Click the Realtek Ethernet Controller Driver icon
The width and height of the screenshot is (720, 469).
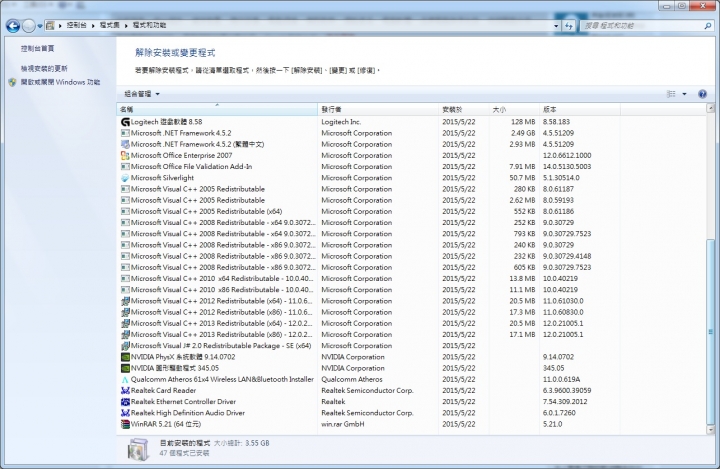[125, 401]
